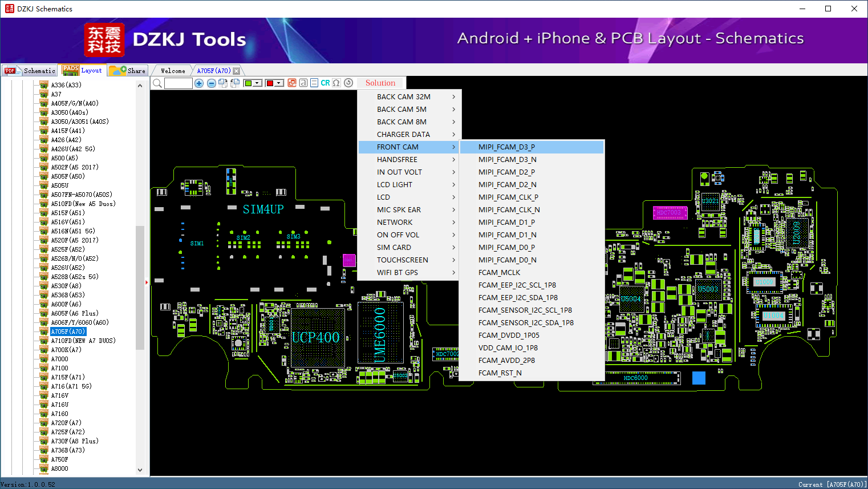This screenshot has width=868, height=489.
Task: Rotate the board layout clockwise
Action: pos(223,83)
